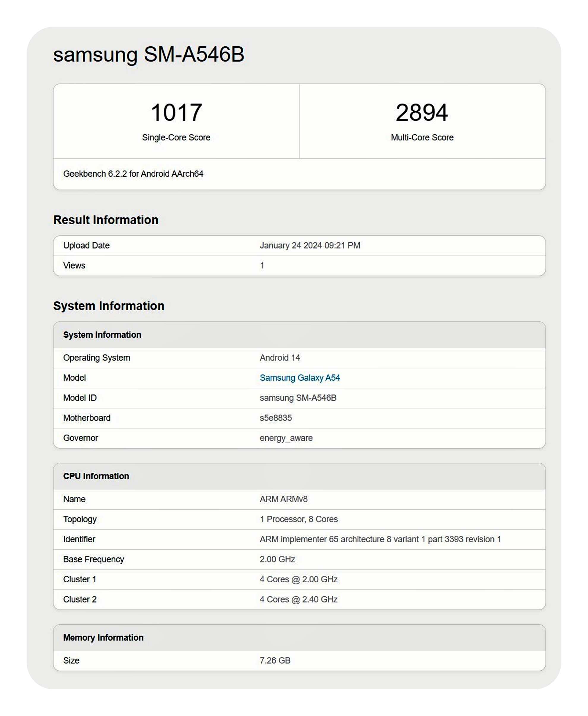Viewport: 588px width, 716px height.
Task: Click the 1017 single-core score
Action: (x=176, y=113)
